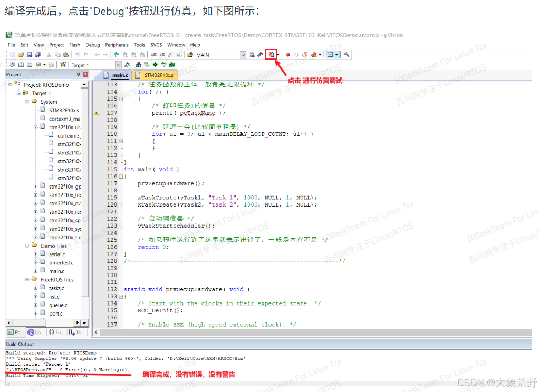This screenshot has width=539, height=392.
Task: Open the MAIN combo box dropdown arrow
Action: coord(243,55)
